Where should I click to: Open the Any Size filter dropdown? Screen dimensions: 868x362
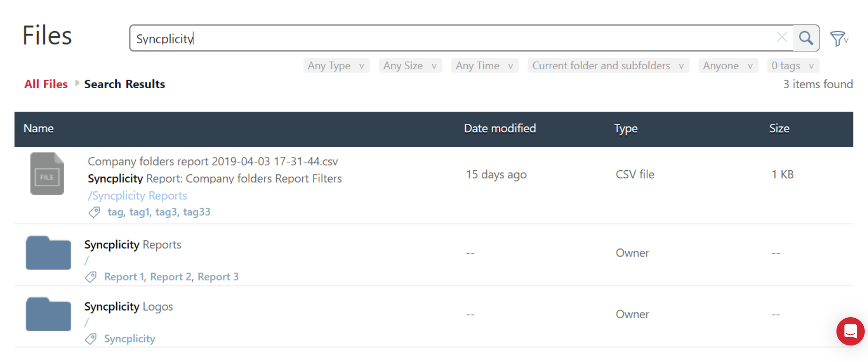coord(410,66)
